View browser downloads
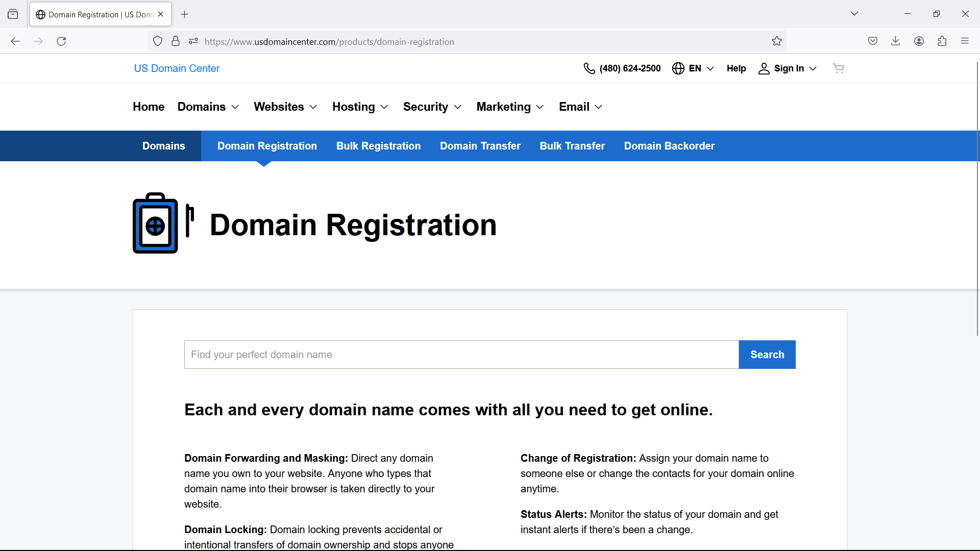The height and width of the screenshot is (551, 980). click(x=896, y=41)
